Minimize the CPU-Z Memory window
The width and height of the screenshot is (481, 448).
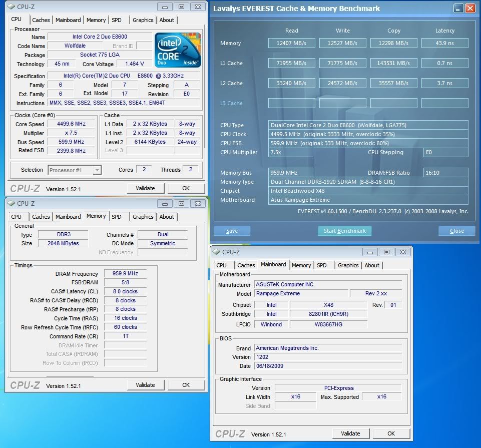click(165, 203)
